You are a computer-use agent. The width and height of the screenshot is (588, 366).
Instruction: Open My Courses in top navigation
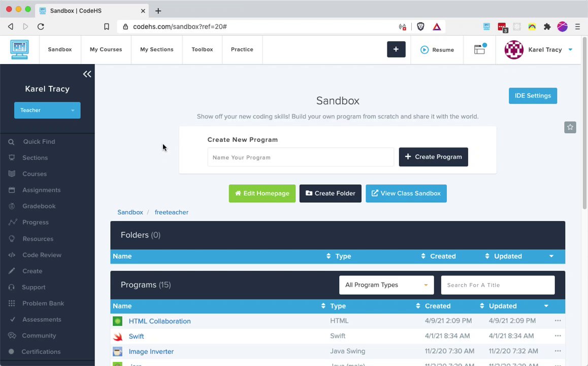(x=106, y=49)
